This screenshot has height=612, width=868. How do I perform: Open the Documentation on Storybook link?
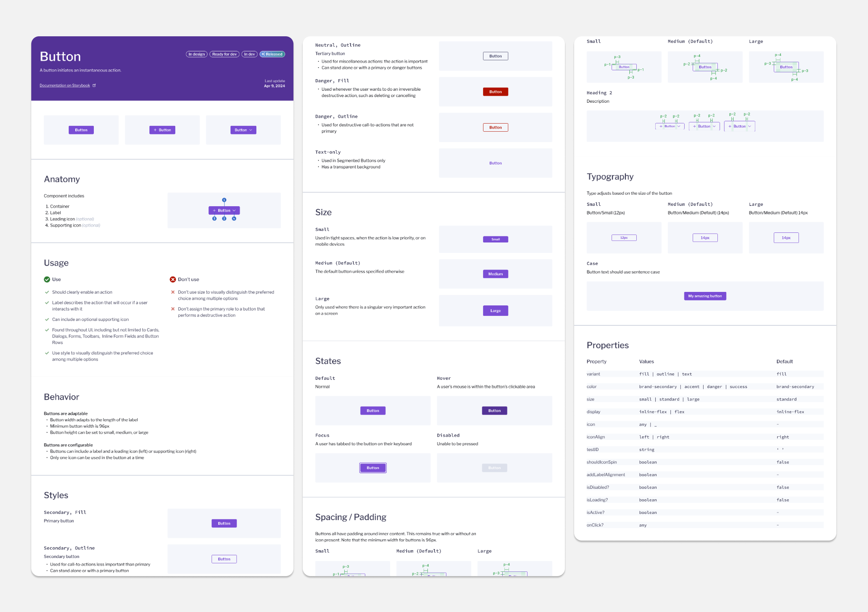(64, 85)
